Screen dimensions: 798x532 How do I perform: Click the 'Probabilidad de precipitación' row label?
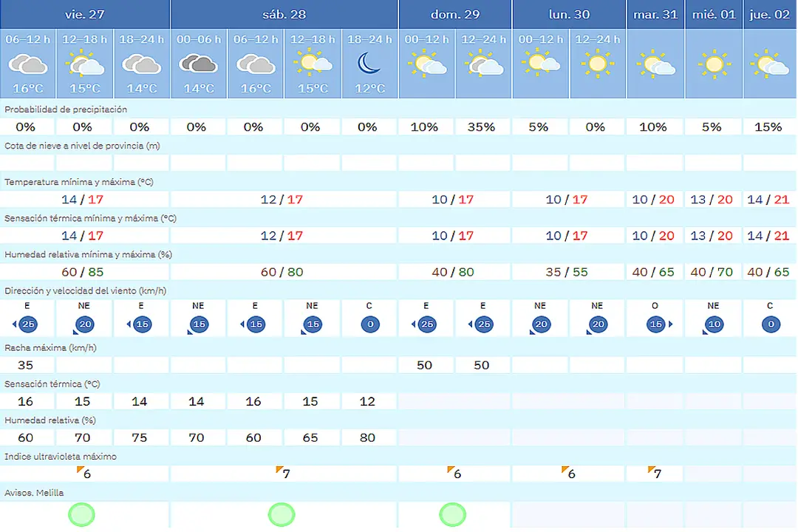coord(66,109)
